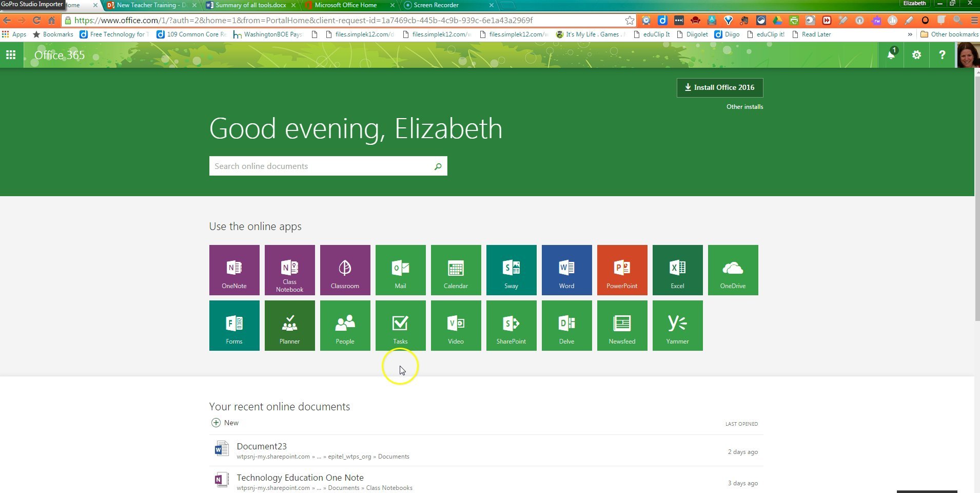
Task: Open the OneDrive tile
Action: point(732,270)
